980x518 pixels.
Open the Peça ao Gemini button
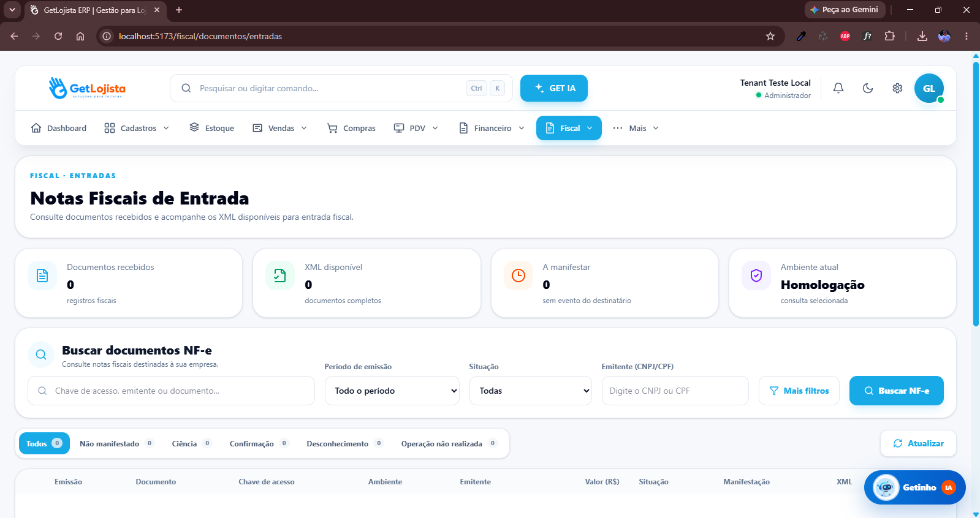coord(845,10)
